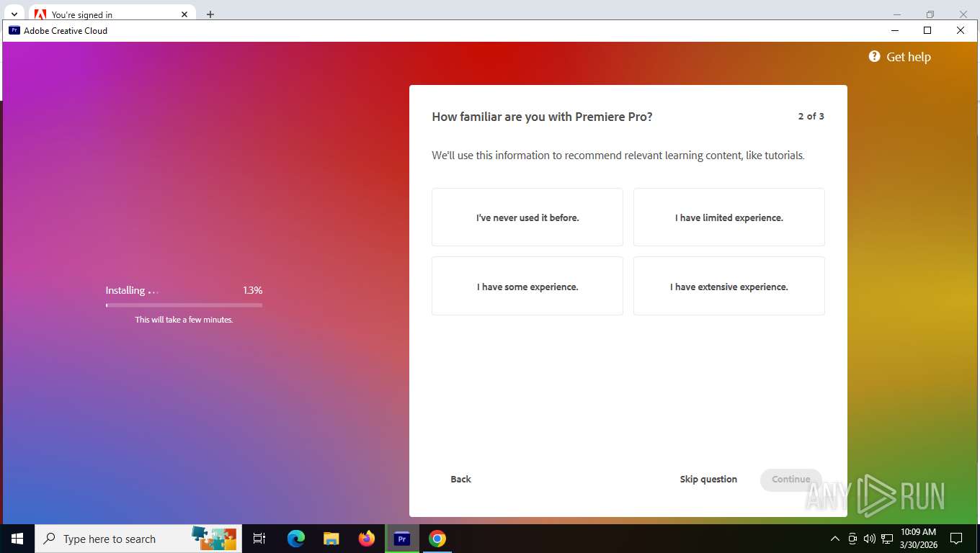
Task: Click the "1.3%" install percentage
Action: pyautogui.click(x=252, y=290)
